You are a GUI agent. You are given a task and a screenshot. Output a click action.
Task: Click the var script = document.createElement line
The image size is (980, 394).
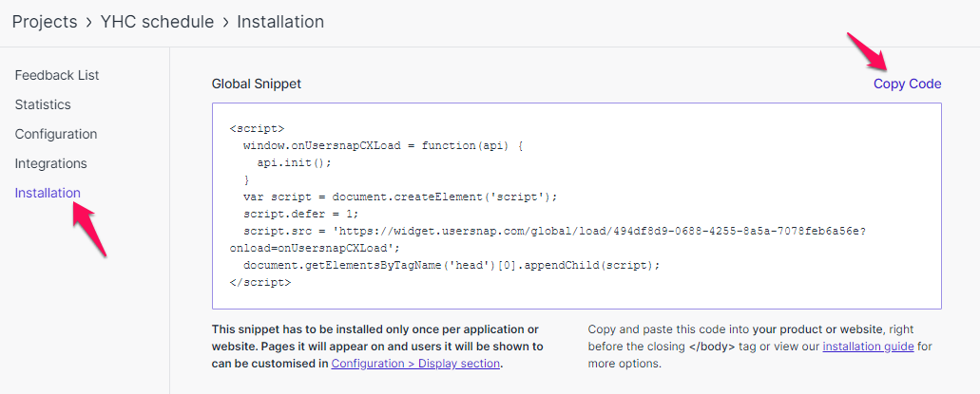tap(399, 197)
